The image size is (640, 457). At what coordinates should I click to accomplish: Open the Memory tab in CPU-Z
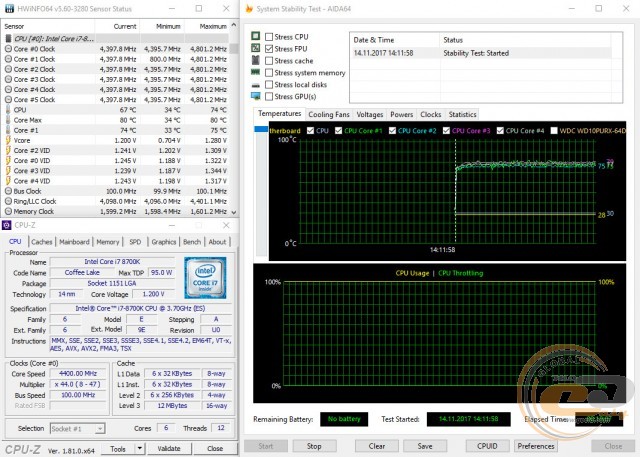(108, 242)
